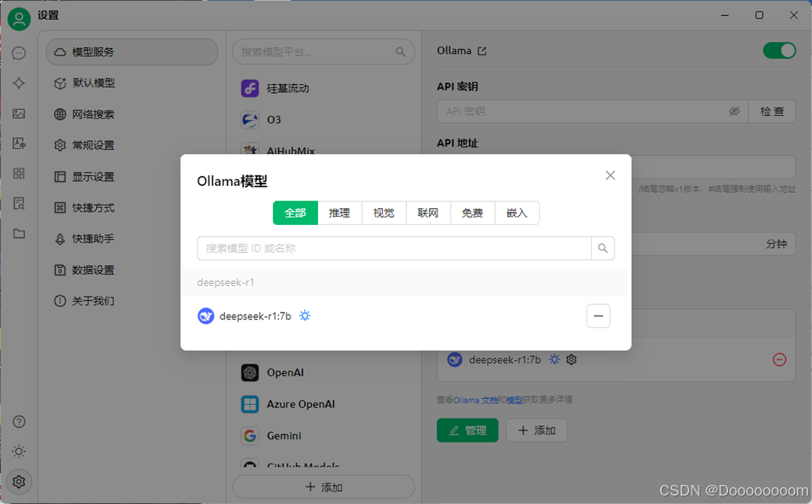
Task: Click the 硅基流动 provider icon
Action: point(249,88)
